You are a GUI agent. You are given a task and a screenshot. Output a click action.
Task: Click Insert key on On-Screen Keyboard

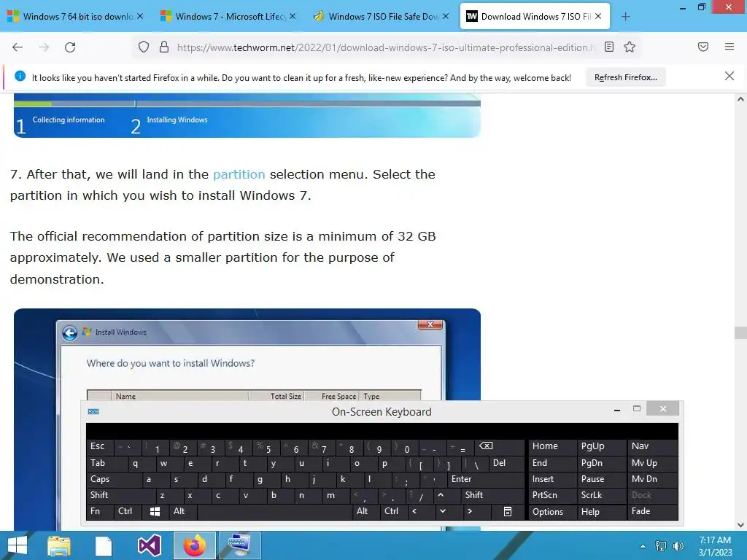coord(553,479)
